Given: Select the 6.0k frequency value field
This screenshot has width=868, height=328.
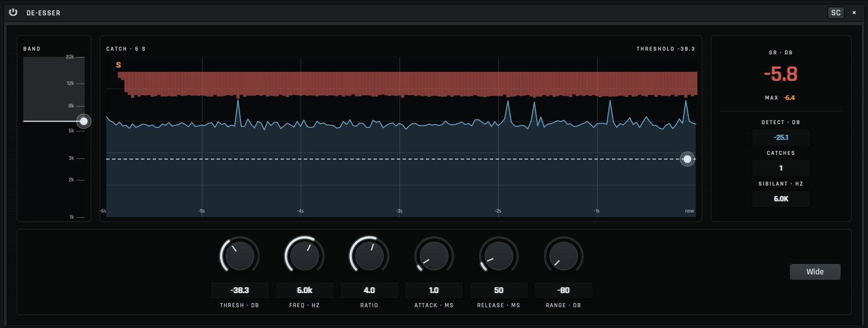Looking at the screenshot, I should (x=304, y=290).
